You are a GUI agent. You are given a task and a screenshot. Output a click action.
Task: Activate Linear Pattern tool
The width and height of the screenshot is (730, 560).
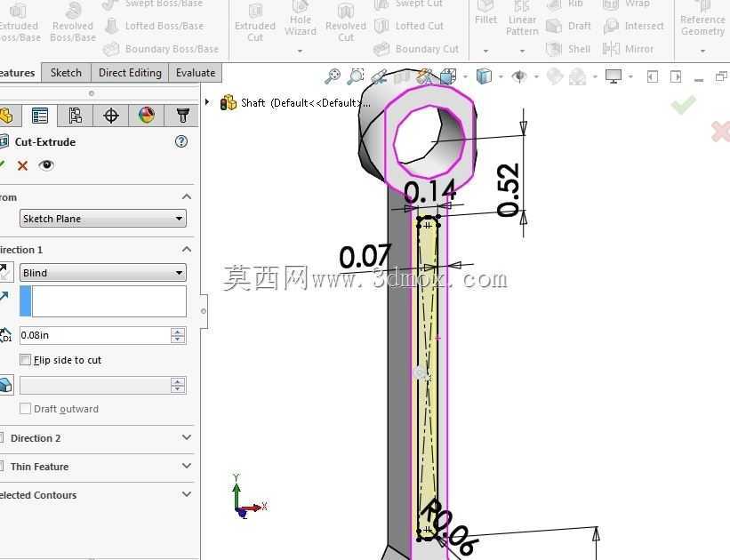[522, 19]
